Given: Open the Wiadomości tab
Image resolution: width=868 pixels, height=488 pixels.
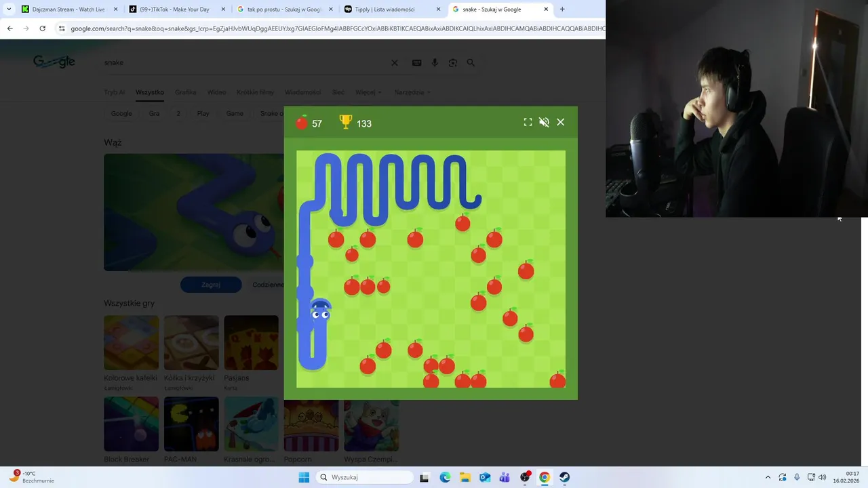Looking at the screenshot, I should [302, 92].
